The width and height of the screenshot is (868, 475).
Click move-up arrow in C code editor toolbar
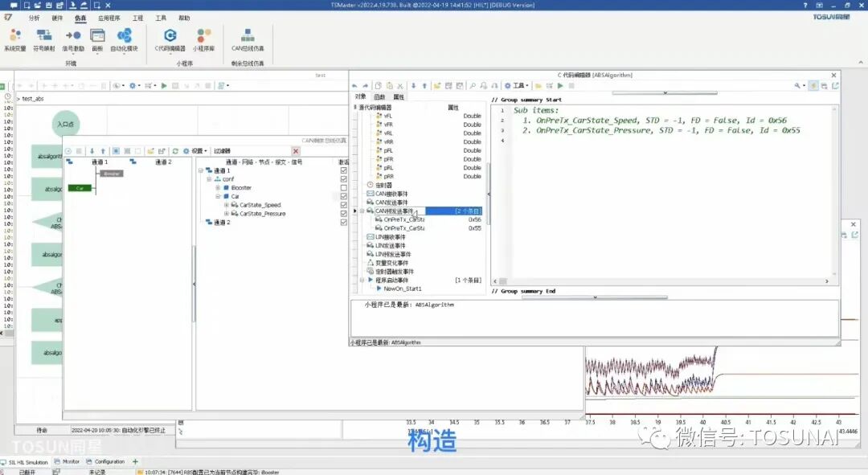(x=424, y=86)
